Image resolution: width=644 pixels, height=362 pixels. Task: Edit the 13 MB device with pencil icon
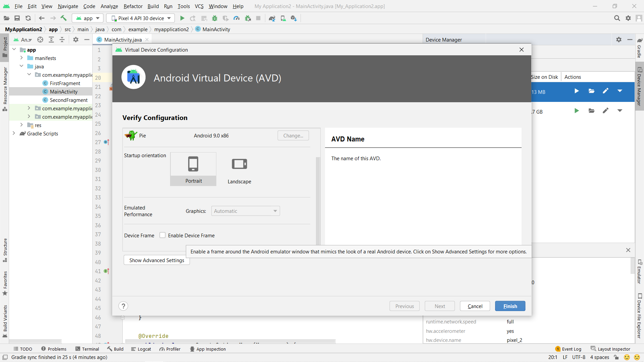click(x=605, y=91)
